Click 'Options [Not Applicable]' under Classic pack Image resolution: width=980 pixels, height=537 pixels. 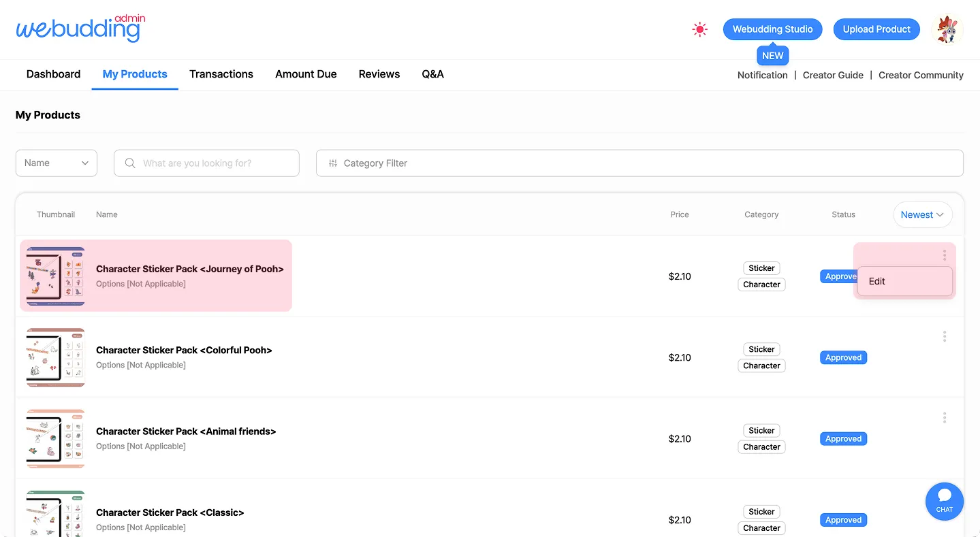coord(141,527)
